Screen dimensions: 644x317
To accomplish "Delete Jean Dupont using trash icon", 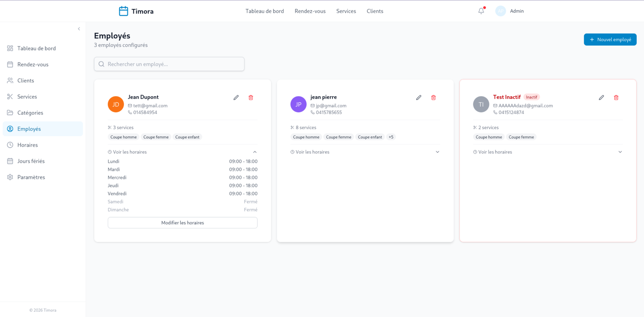I will [251, 97].
